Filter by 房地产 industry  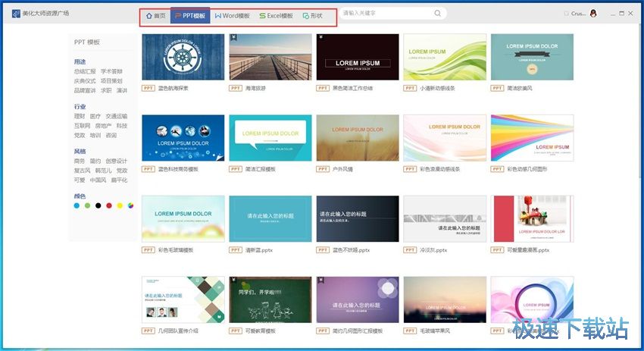(x=104, y=126)
